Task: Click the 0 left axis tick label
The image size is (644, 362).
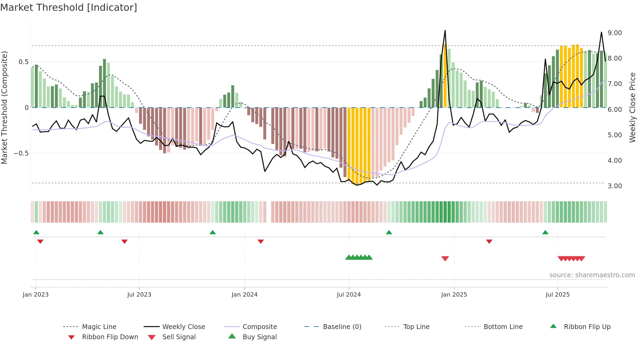Action: point(27,108)
